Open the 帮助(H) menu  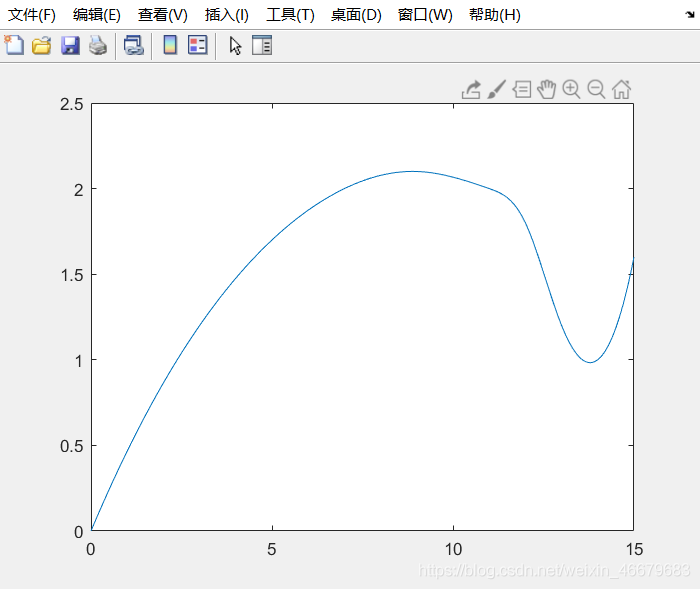pyautogui.click(x=495, y=15)
